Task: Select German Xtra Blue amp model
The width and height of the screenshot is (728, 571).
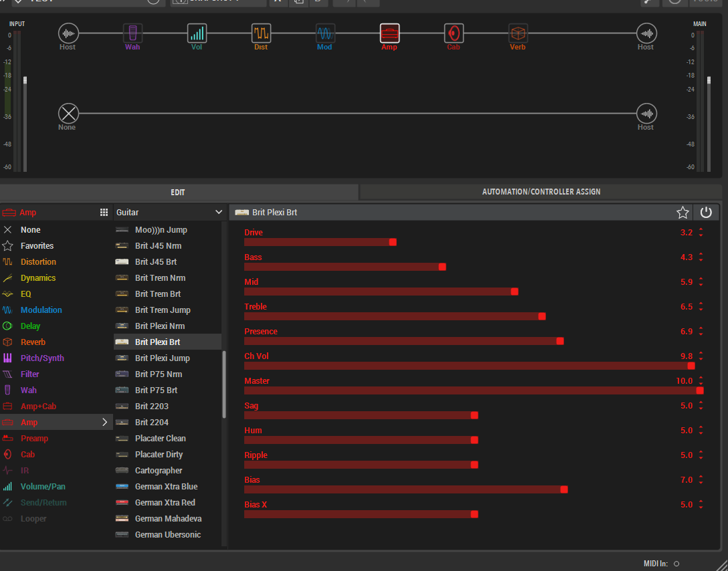Action: (167, 487)
